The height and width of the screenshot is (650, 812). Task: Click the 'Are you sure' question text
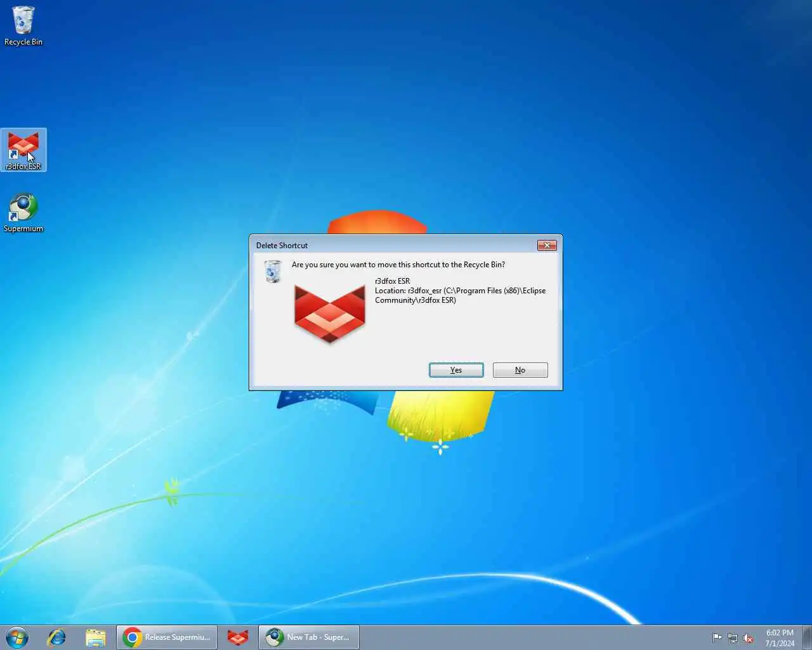(398, 265)
